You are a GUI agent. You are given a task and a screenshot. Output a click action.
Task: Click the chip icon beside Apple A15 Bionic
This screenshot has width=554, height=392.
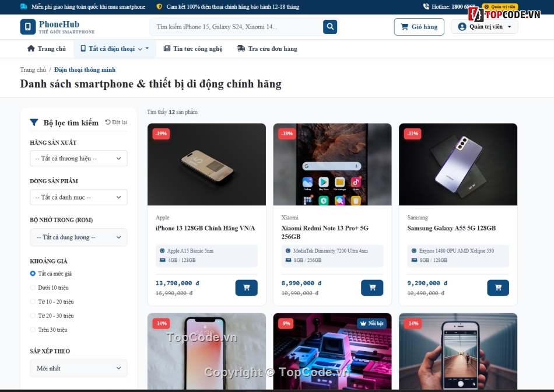[162, 251]
